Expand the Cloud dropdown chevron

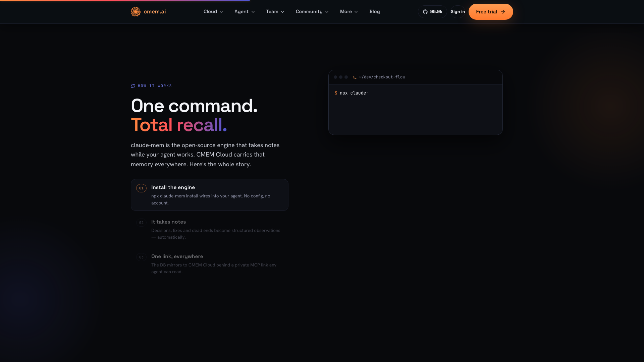221,12
